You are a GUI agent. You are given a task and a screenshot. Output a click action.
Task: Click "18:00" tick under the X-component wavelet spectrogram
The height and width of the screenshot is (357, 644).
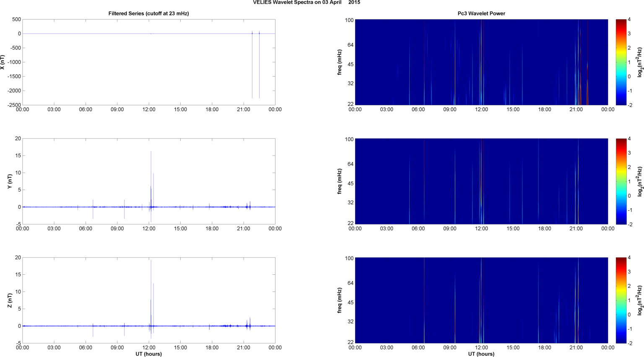click(545, 109)
